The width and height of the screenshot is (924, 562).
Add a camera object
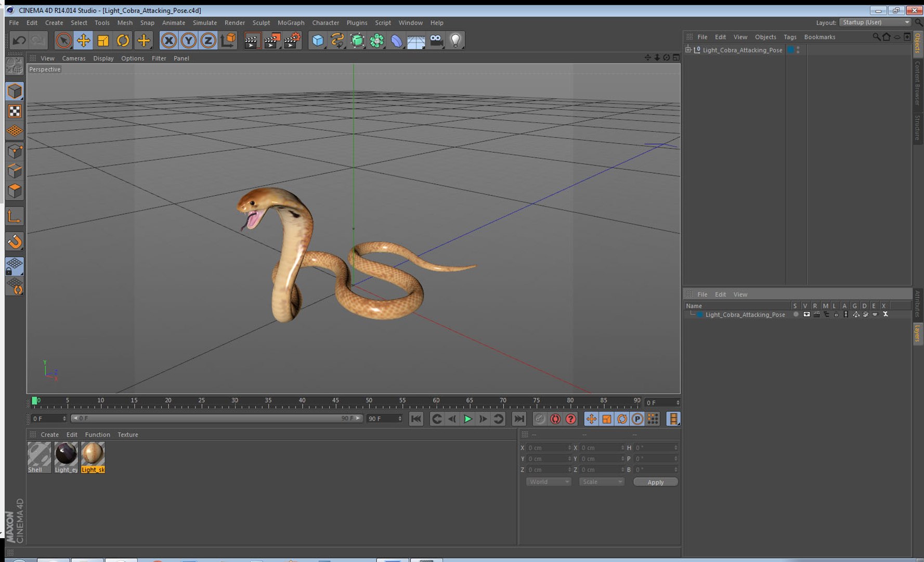(436, 41)
